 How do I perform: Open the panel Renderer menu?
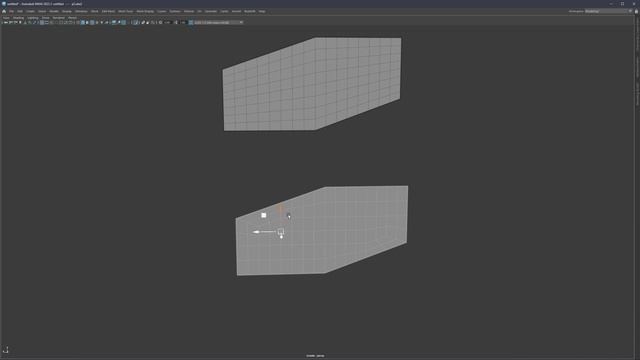click(59, 18)
